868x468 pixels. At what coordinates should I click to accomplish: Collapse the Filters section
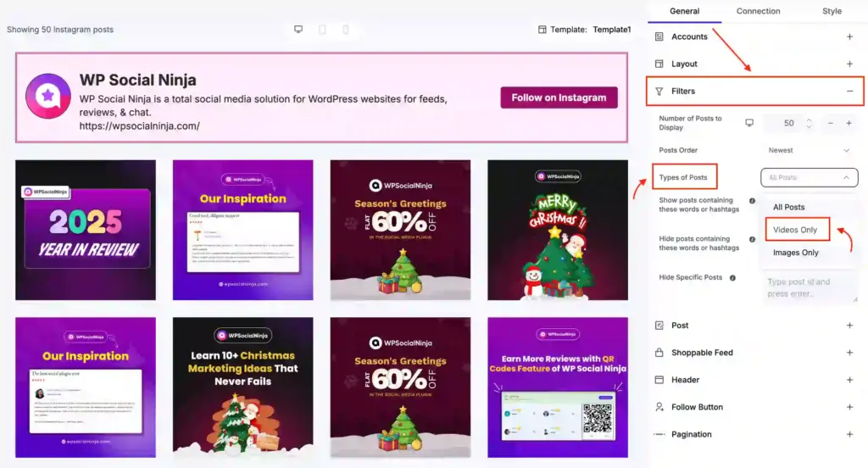pyautogui.click(x=849, y=92)
